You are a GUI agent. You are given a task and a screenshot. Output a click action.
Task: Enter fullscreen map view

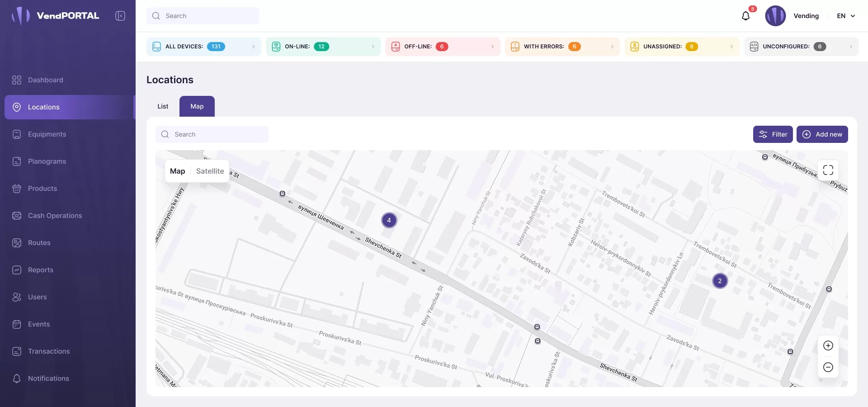[x=828, y=170]
